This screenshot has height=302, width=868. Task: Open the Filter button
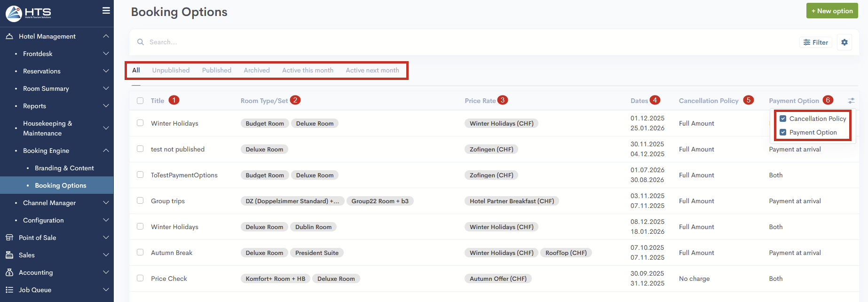click(816, 42)
